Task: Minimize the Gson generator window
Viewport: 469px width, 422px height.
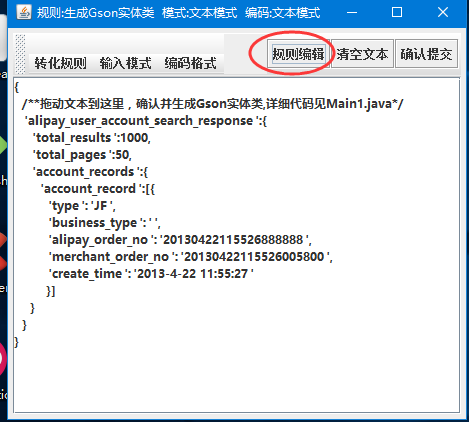Action: coord(352,13)
